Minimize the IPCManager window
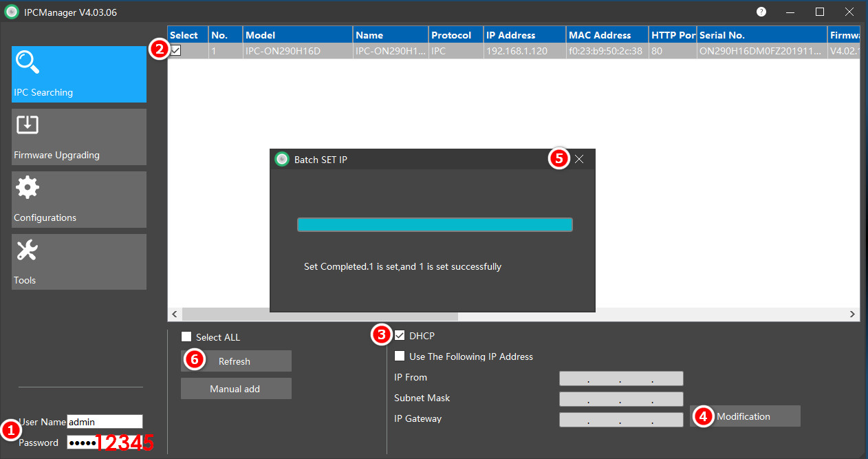The height and width of the screenshot is (459, 868). click(790, 12)
